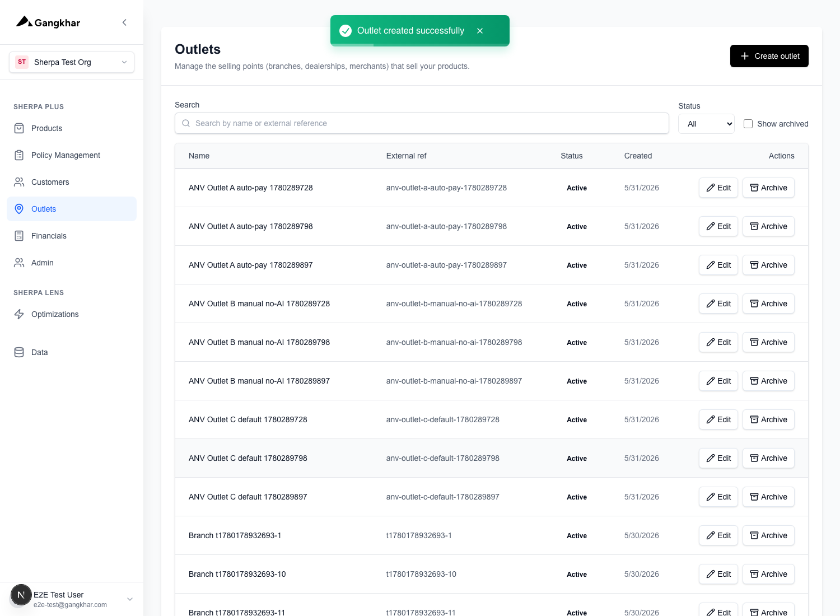The image size is (840, 616).
Task: Edit ANV Outlet A auto-pay 1780289897
Action: click(718, 265)
